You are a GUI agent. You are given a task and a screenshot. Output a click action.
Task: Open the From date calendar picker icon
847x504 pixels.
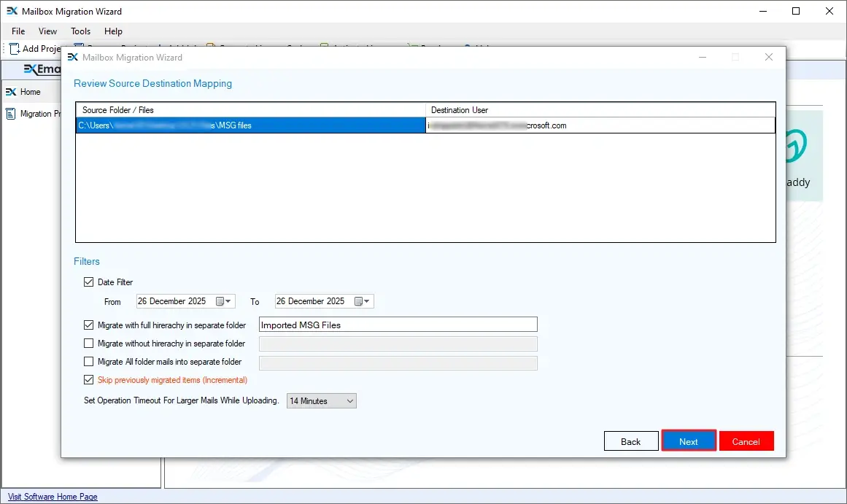click(218, 301)
